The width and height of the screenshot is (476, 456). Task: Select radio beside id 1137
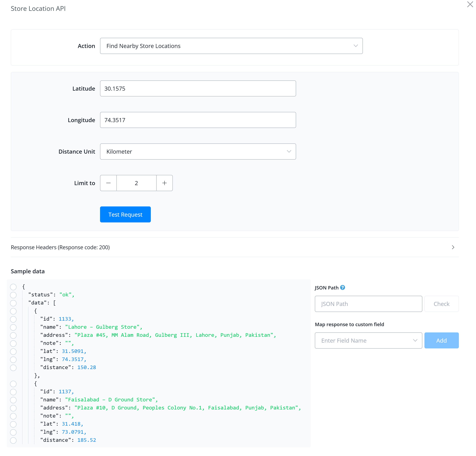(x=13, y=392)
